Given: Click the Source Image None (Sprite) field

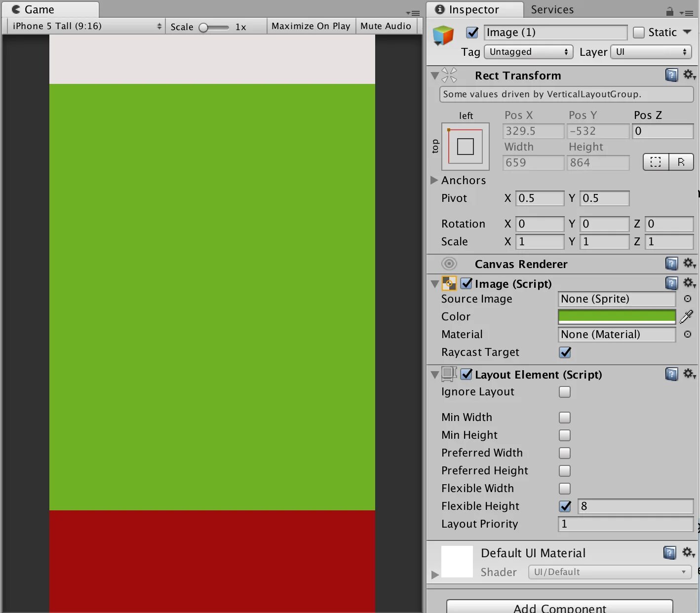Looking at the screenshot, I should pos(617,299).
